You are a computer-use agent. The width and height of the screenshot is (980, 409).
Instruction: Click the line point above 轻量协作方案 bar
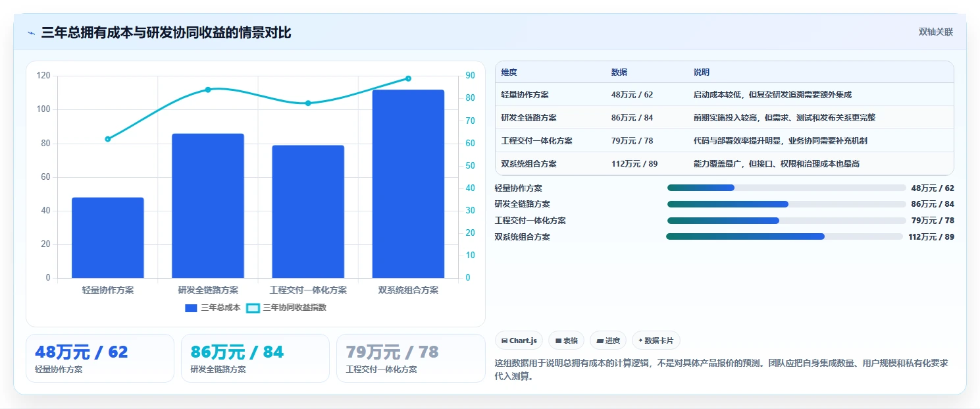[108, 139]
